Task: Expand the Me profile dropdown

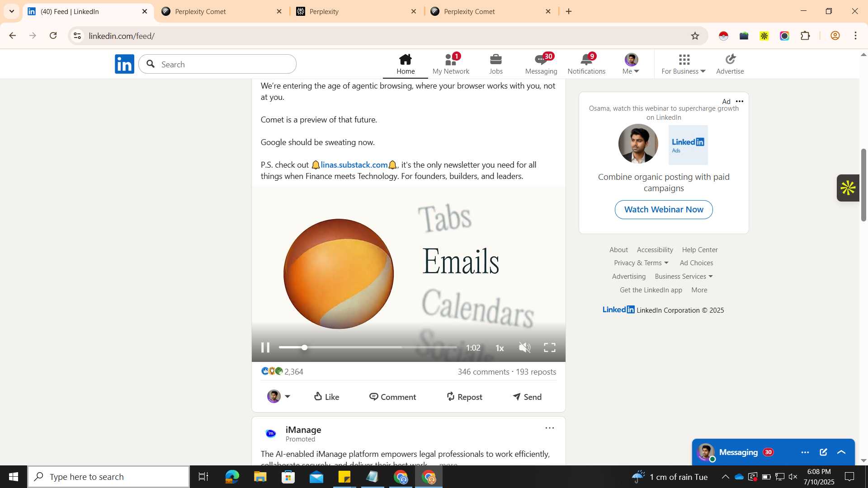Action: [x=631, y=64]
